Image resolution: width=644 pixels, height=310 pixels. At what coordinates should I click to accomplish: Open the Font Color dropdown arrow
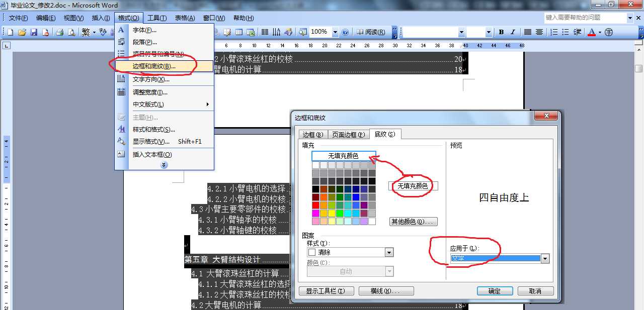(x=599, y=32)
